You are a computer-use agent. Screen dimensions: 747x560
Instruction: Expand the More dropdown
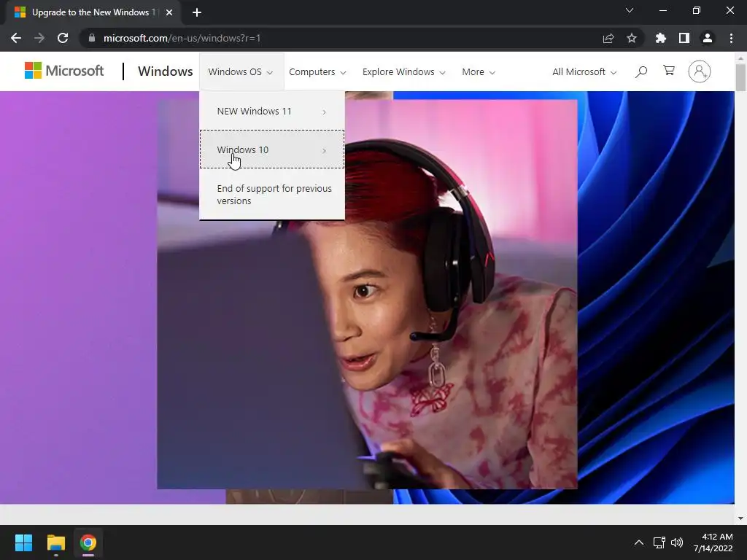[479, 72]
